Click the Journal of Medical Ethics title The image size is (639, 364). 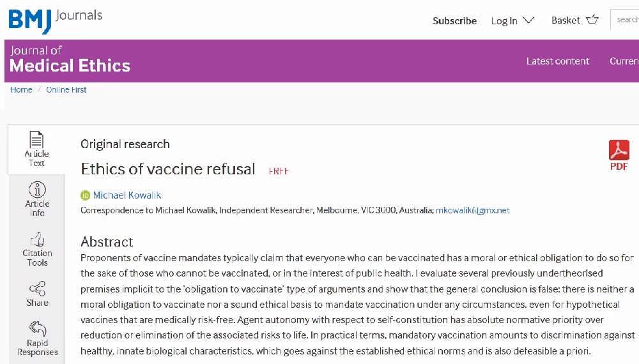tap(70, 60)
